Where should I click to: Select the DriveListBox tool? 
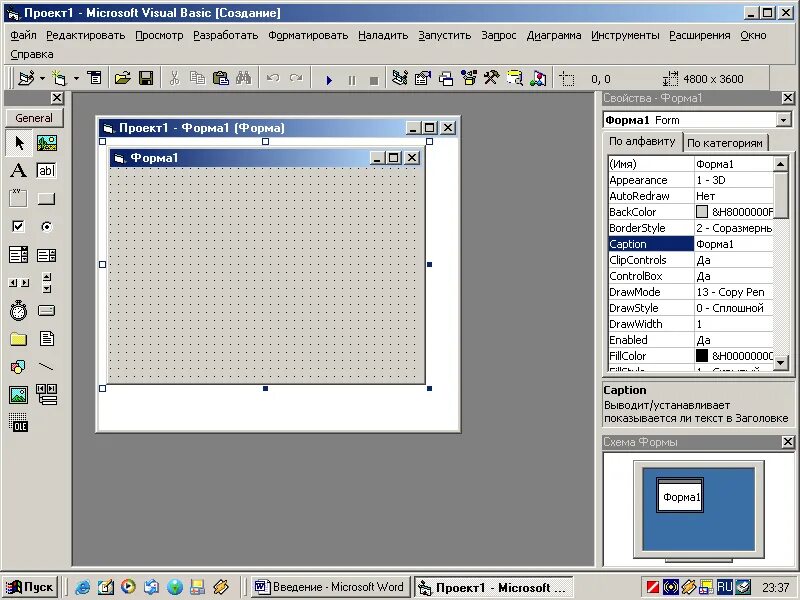[x=46, y=310]
